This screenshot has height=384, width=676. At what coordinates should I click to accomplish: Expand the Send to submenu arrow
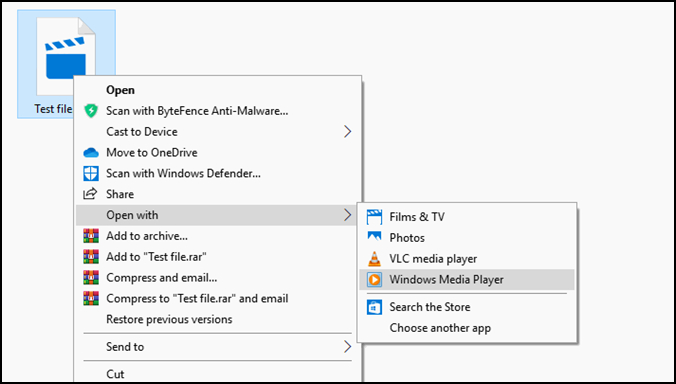coord(347,347)
